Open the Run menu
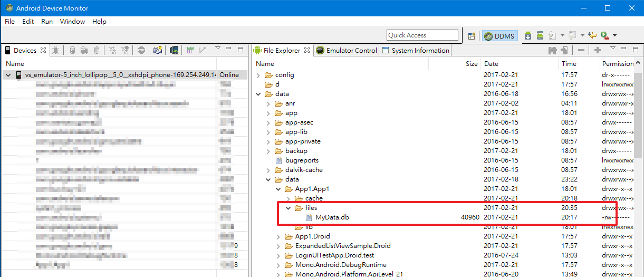644x277 pixels. (x=47, y=22)
